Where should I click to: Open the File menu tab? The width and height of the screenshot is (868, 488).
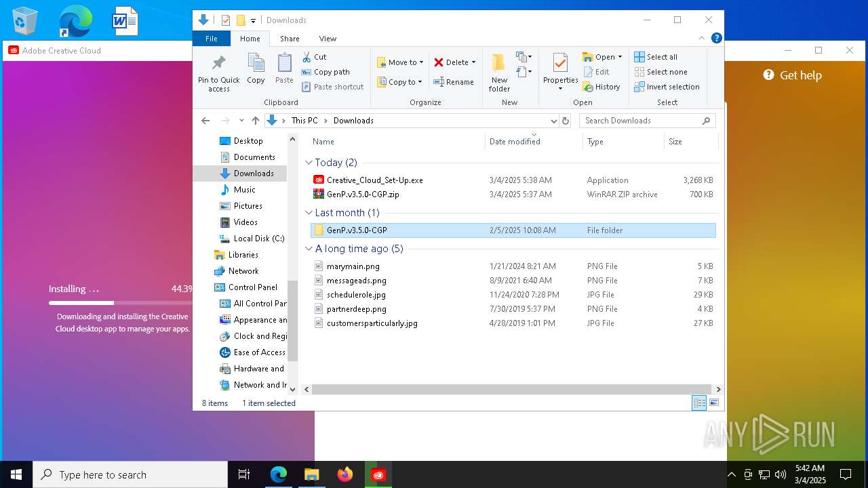212,39
